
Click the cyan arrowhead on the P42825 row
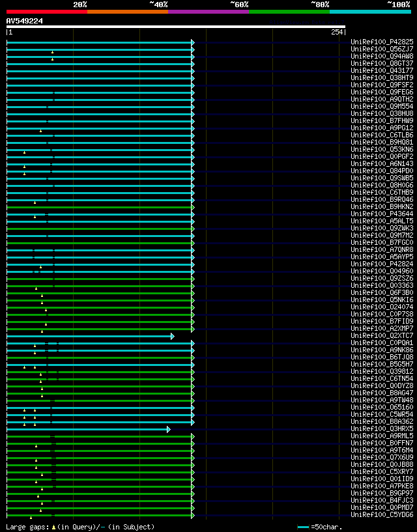pyautogui.click(x=193, y=42)
